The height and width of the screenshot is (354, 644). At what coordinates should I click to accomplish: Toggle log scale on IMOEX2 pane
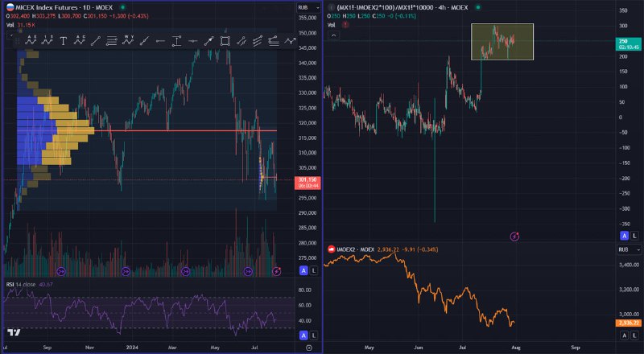pyautogui.click(x=634, y=335)
